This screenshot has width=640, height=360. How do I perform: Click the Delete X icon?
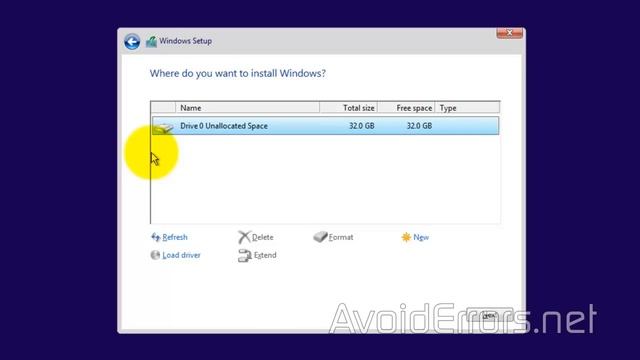(244, 237)
